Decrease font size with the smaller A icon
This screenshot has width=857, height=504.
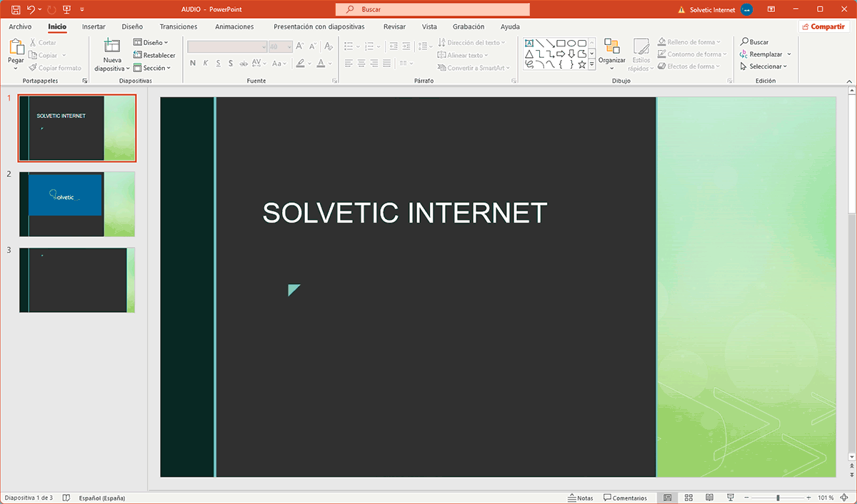[x=314, y=46]
